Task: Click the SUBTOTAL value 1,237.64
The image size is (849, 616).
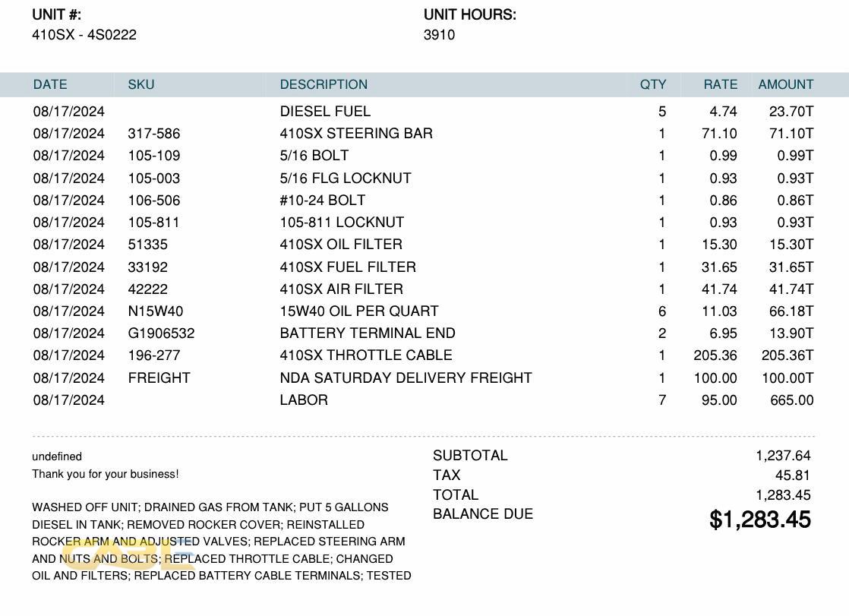Action: tap(783, 456)
